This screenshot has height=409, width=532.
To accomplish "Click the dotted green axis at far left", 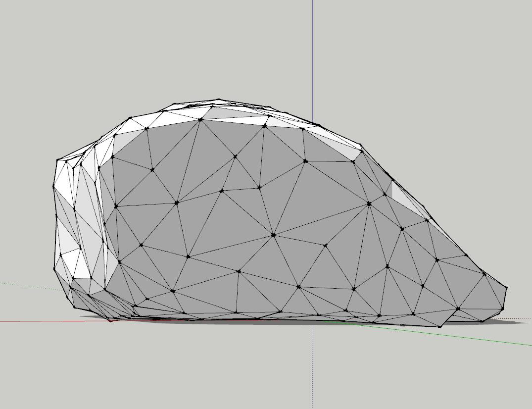I will [25, 286].
